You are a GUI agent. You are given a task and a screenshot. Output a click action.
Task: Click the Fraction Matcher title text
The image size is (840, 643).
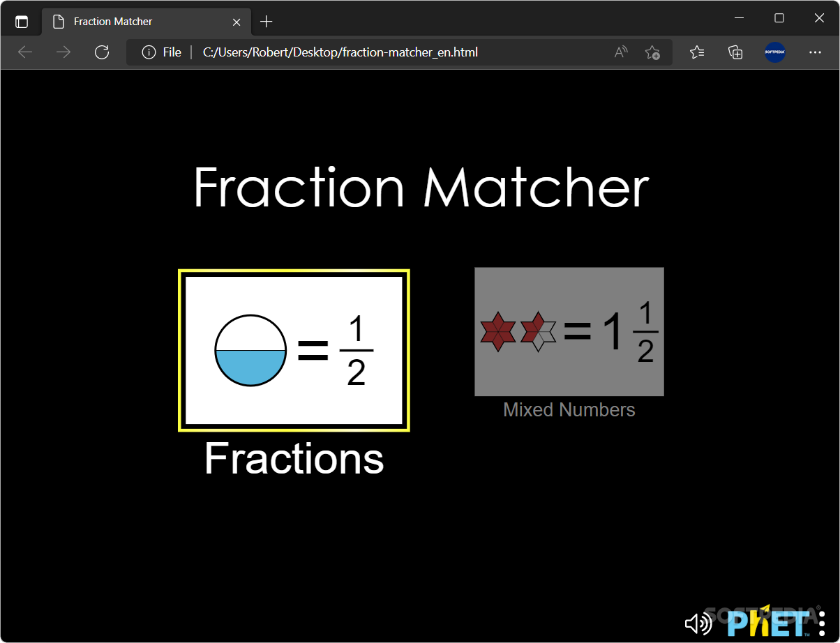421,187
